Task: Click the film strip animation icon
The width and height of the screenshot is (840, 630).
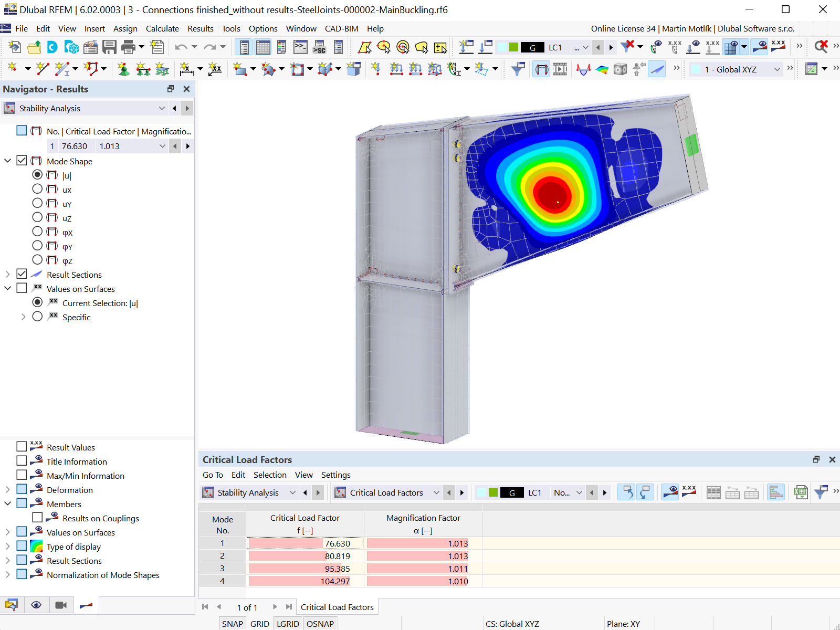Action: click(560, 69)
